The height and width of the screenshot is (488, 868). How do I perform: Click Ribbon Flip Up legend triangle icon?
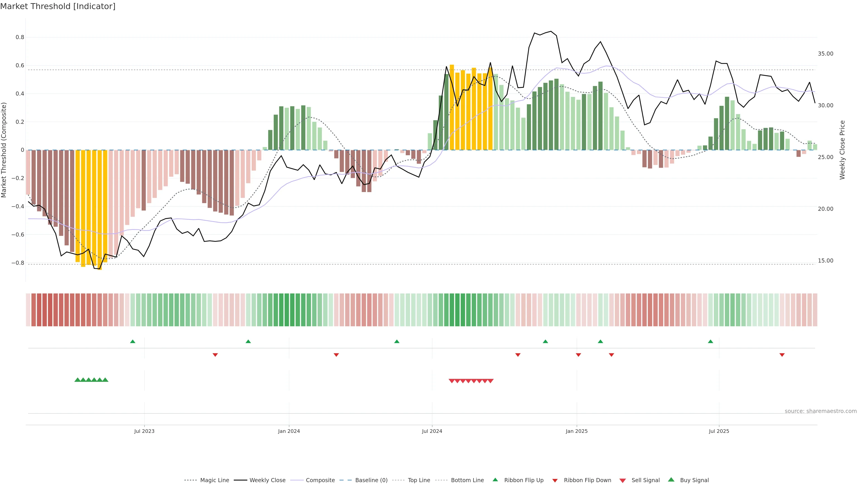click(x=495, y=480)
